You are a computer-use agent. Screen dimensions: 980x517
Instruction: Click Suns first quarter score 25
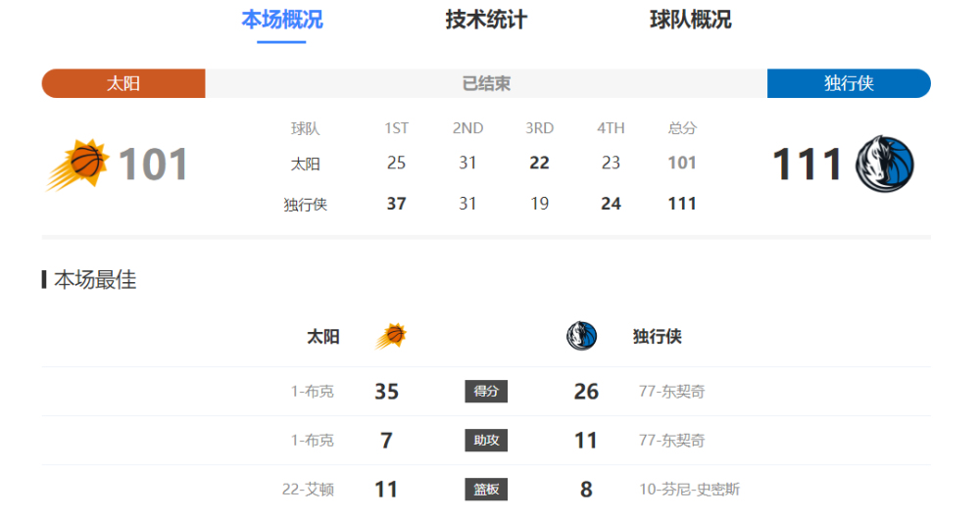pos(396,163)
